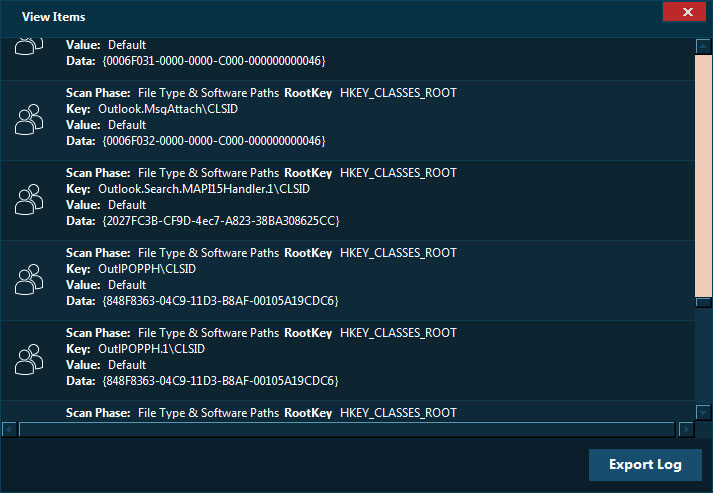
Task: Select key text Outlook.Search.MAPI15Handler.1\CLSID
Action: (x=204, y=189)
